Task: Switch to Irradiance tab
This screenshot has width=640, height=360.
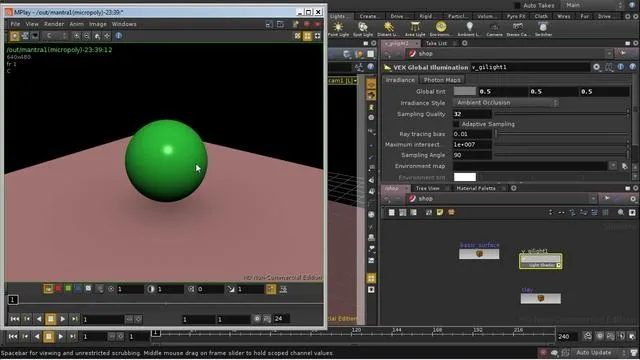Action: point(400,80)
